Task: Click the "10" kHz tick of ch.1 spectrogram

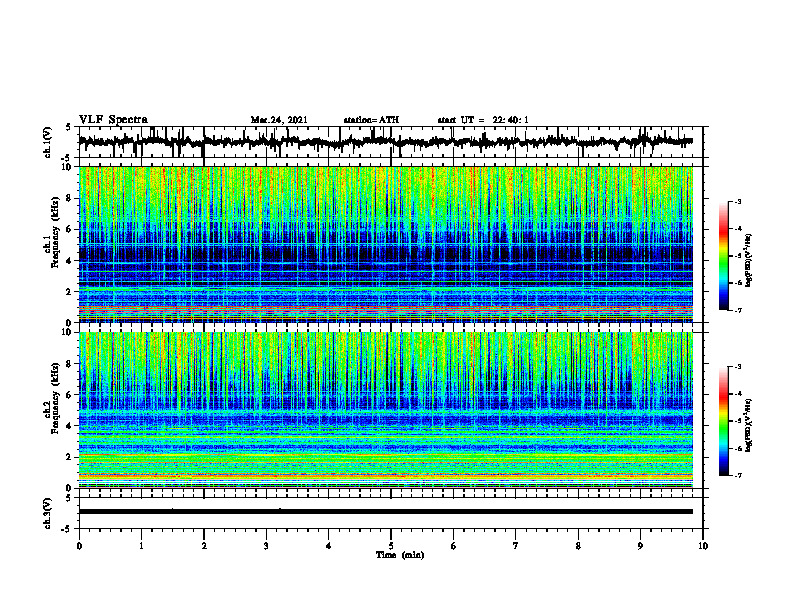Action: point(68,167)
